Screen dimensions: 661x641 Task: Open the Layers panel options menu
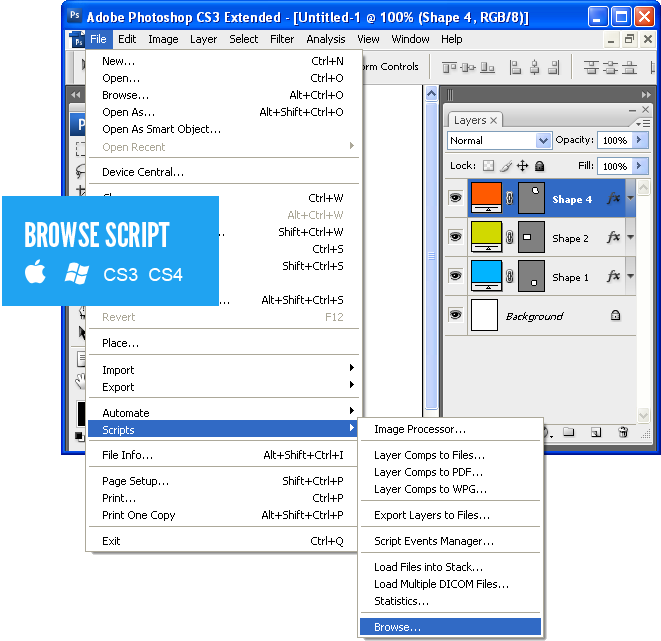(x=643, y=123)
